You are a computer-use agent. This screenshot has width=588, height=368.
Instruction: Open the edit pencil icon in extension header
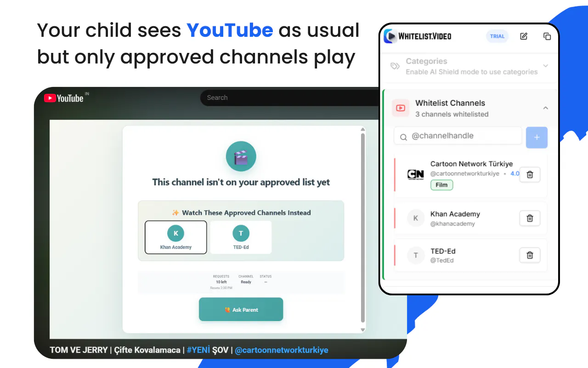524,36
